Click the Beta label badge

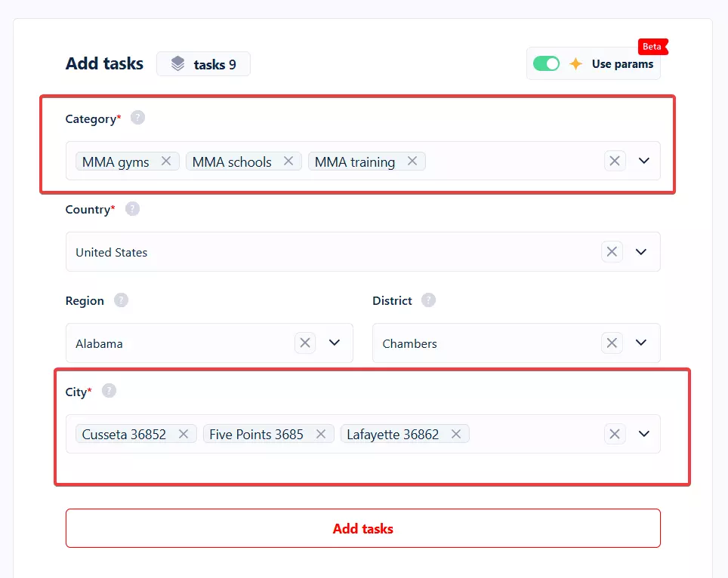pyautogui.click(x=652, y=46)
